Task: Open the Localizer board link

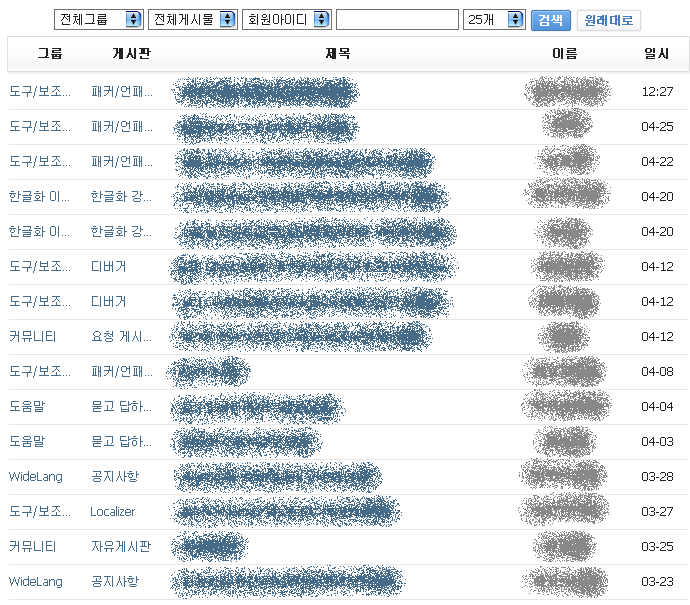Action: (113, 512)
